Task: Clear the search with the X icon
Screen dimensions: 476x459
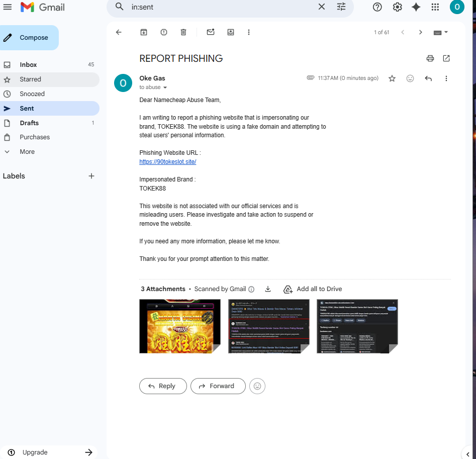Action: [322, 7]
